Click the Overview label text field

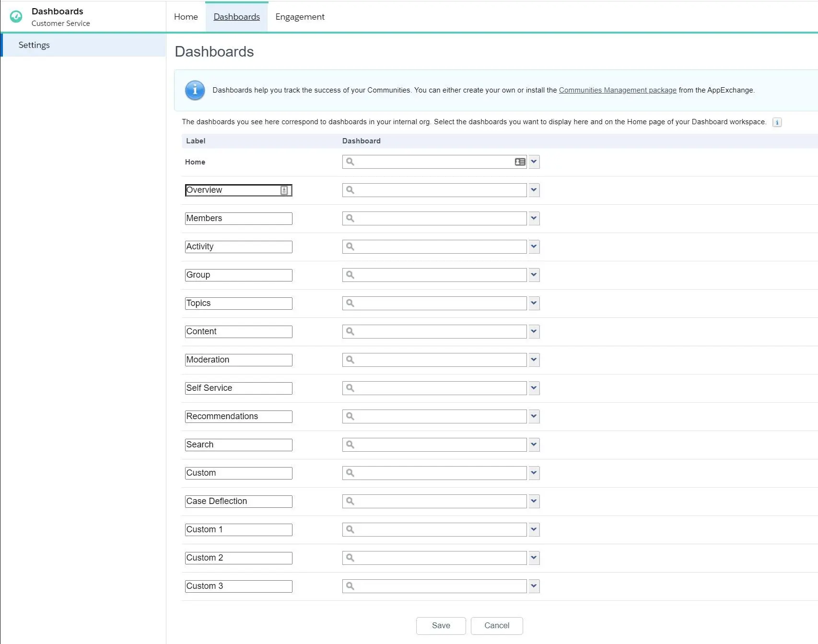click(x=238, y=190)
